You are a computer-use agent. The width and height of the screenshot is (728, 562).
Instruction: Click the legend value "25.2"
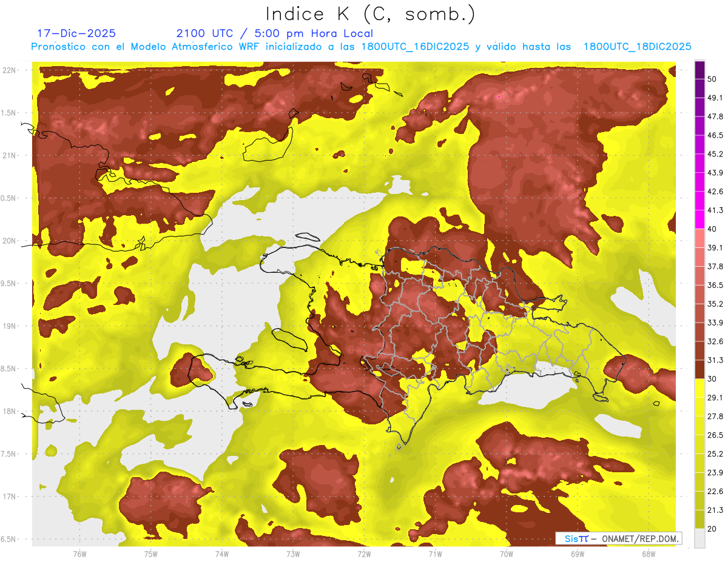715,453
